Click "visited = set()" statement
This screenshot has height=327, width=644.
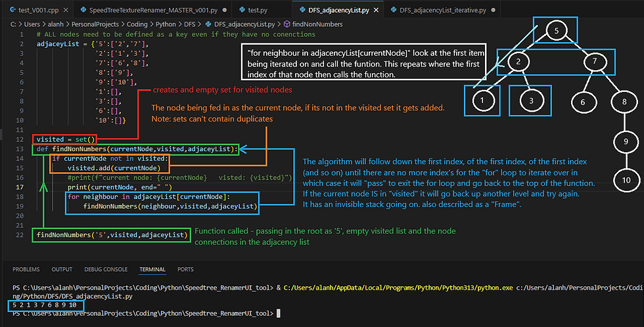tap(65, 139)
